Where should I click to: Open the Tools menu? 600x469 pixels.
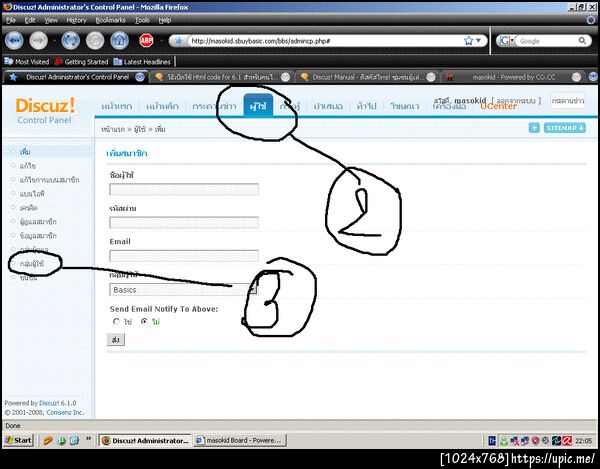142,20
